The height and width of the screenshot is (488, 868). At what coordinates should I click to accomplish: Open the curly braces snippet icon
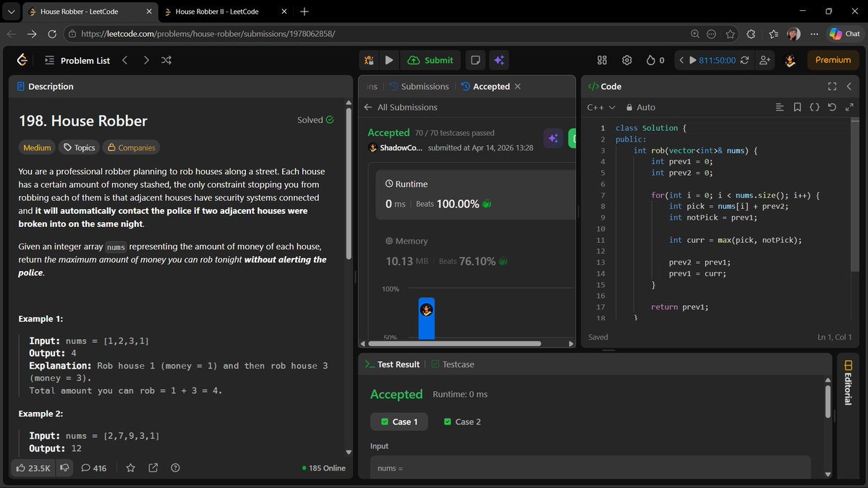(x=814, y=107)
